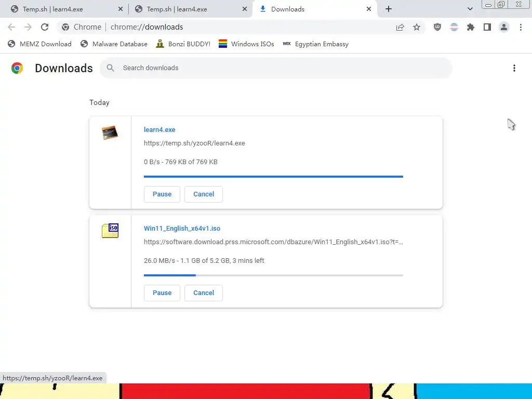Open a new tab with the plus button
532x399 pixels.
tap(389, 9)
